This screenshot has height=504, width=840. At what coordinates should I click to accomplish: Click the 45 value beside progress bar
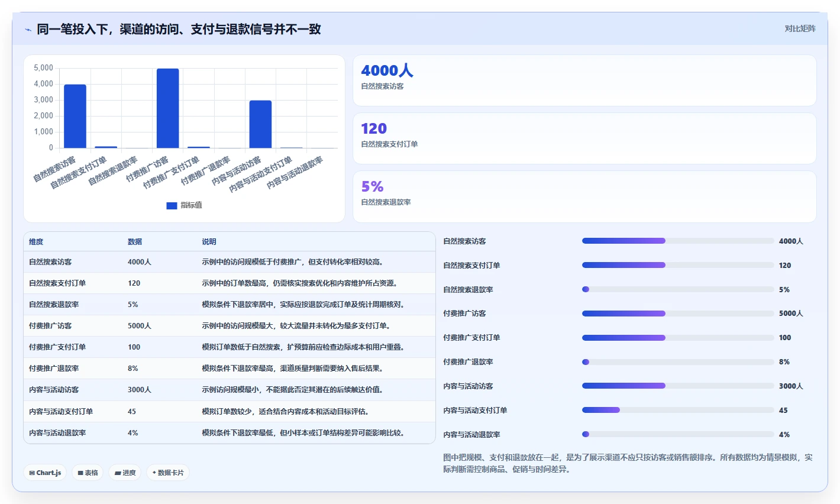click(783, 410)
